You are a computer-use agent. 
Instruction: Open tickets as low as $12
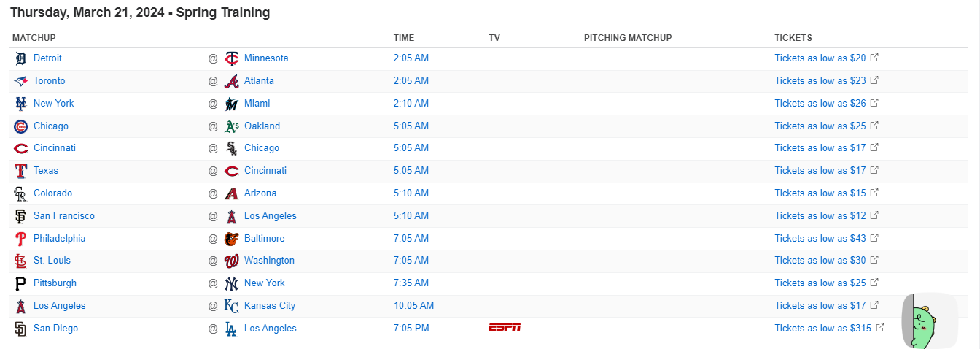(826, 215)
